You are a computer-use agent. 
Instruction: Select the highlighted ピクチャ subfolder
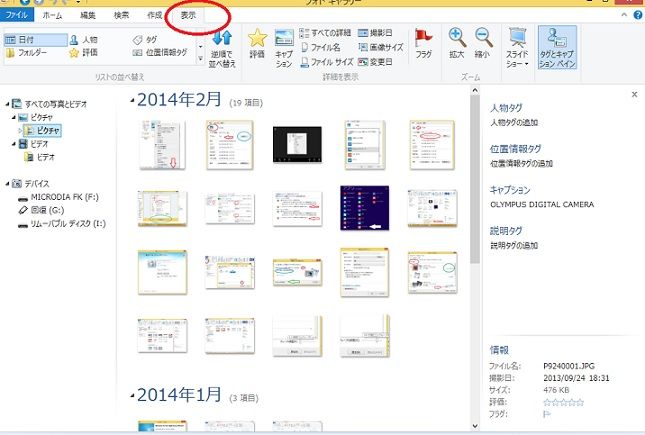(x=43, y=130)
